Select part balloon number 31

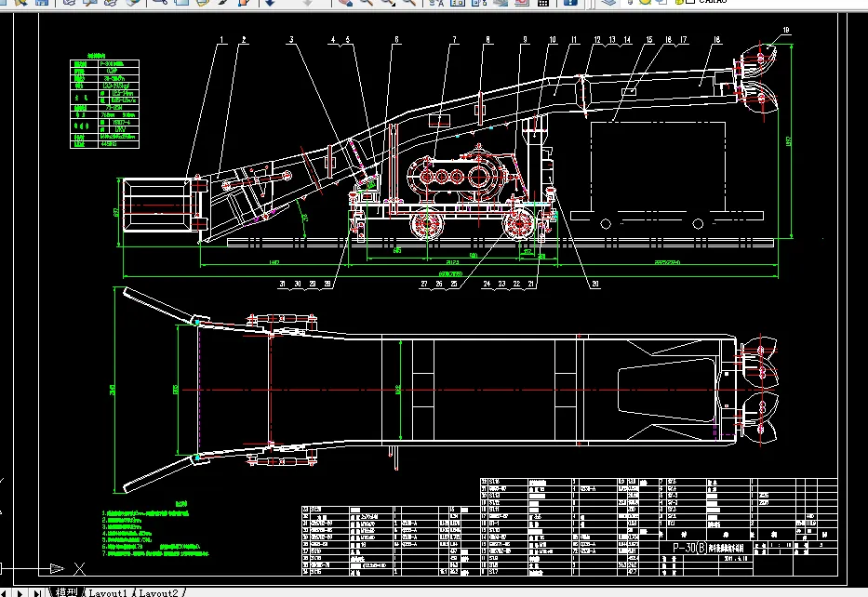[282, 284]
